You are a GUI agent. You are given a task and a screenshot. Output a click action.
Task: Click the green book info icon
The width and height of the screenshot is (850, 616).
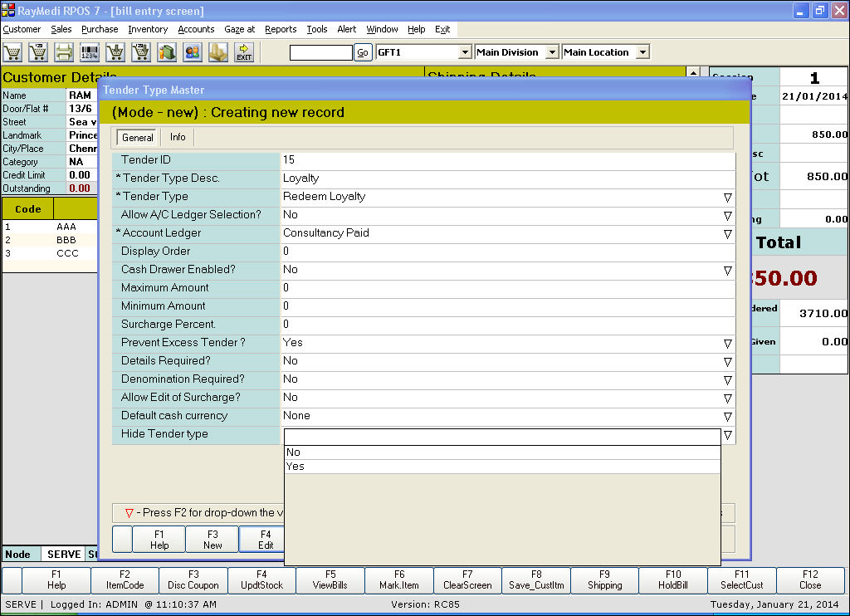[x=167, y=52]
